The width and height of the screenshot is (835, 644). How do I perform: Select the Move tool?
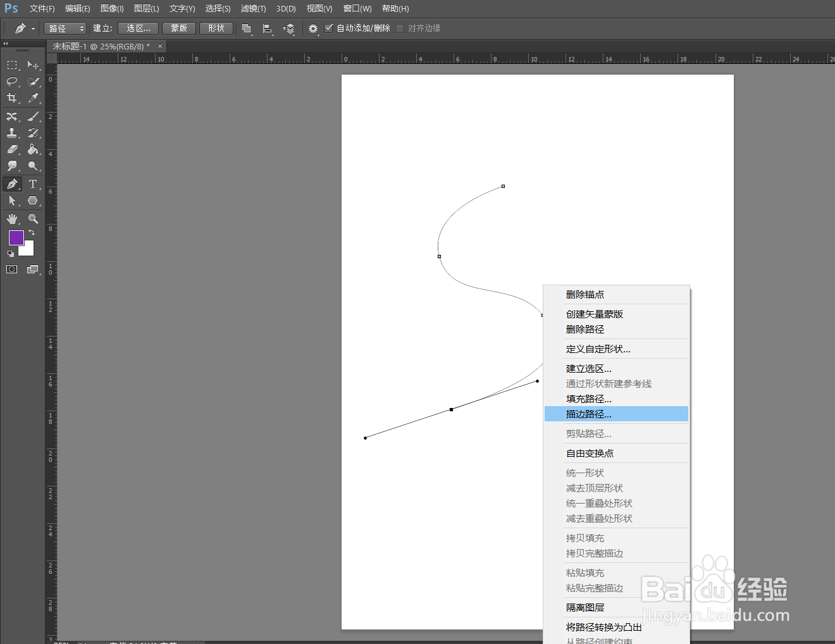(x=33, y=65)
